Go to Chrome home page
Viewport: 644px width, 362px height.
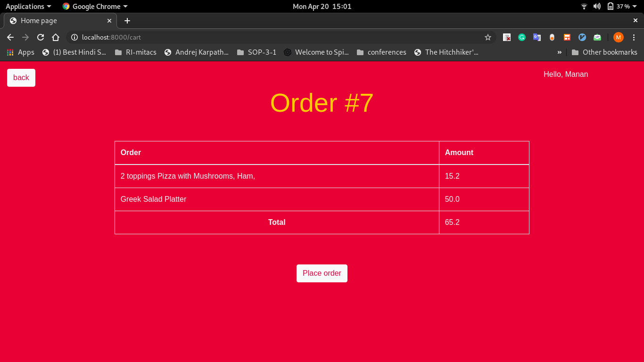pos(56,37)
